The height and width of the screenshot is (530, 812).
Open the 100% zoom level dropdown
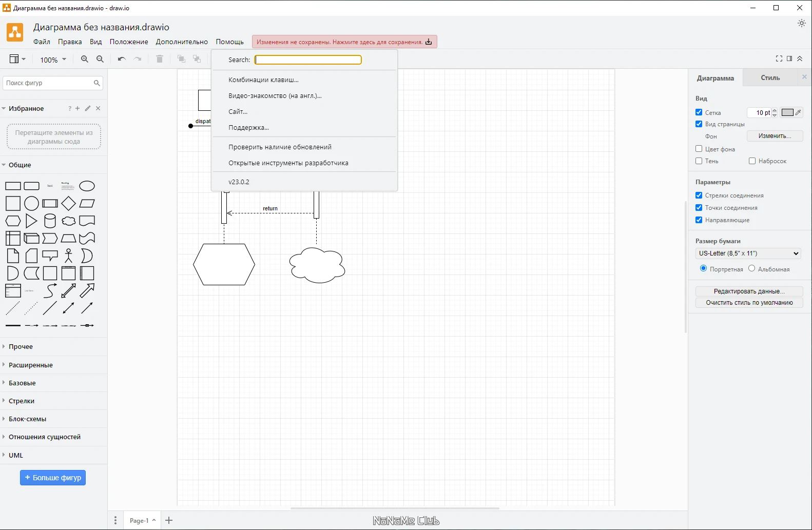point(53,60)
